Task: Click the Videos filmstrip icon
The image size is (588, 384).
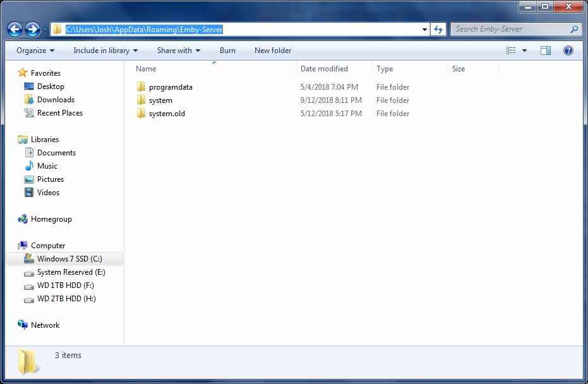Action: tap(29, 193)
